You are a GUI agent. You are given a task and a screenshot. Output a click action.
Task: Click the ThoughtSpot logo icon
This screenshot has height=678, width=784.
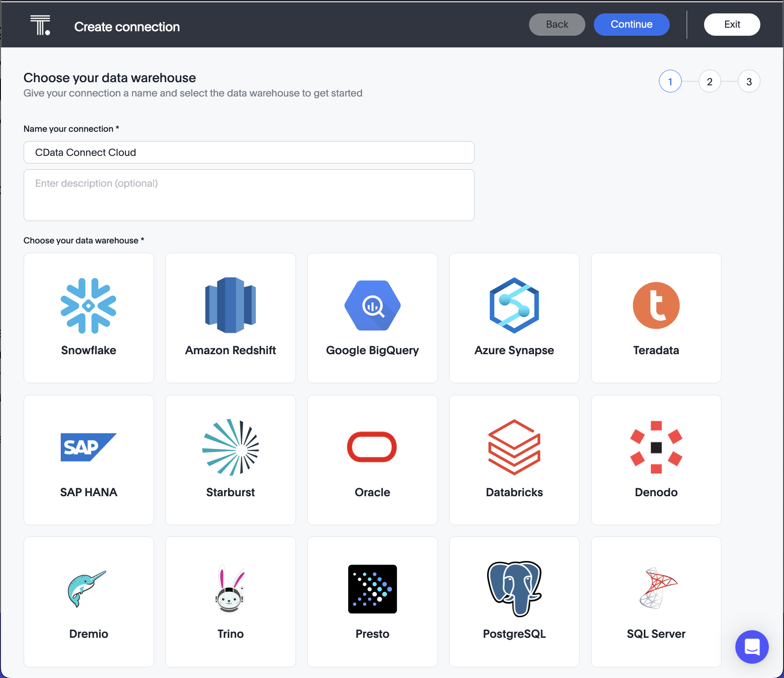click(x=40, y=25)
